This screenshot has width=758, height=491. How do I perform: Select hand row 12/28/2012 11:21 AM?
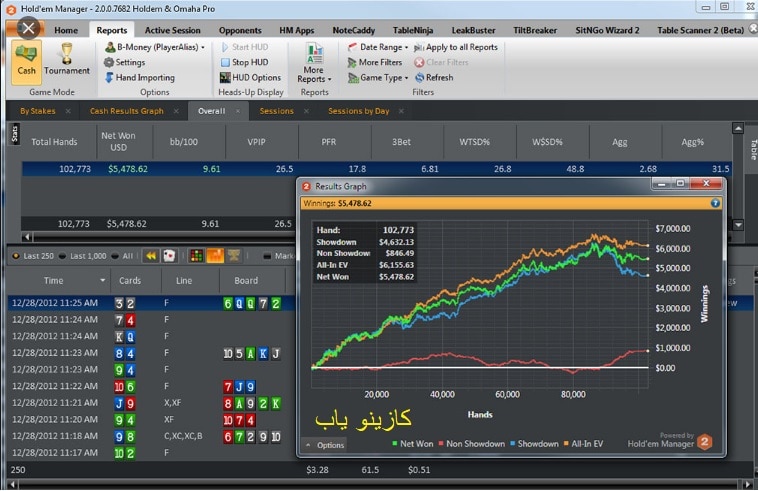tap(151, 403)
